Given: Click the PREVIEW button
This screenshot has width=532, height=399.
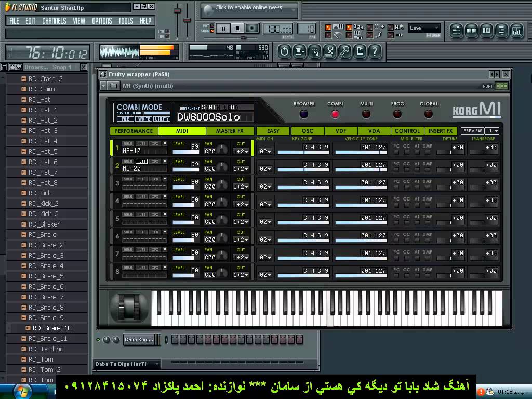Looking at the screenshot, I should coord(473,131).
